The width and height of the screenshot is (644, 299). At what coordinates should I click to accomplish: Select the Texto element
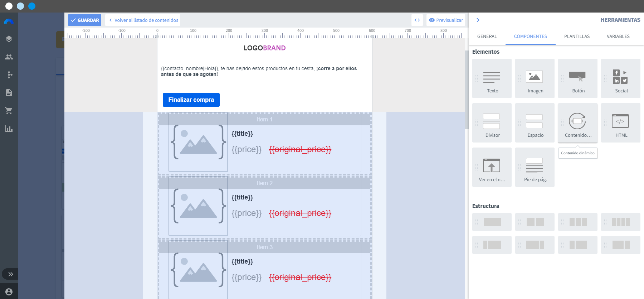click(x=492, y=78)
